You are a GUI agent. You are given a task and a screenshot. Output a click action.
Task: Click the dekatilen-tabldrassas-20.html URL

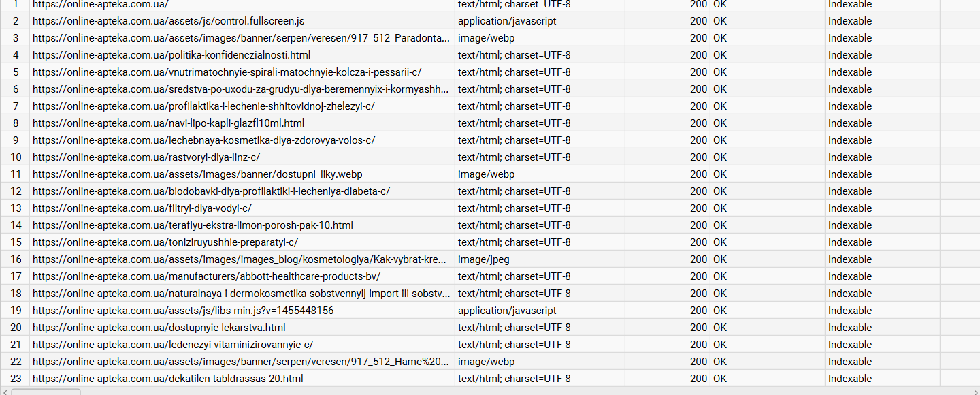pos(168,379)
